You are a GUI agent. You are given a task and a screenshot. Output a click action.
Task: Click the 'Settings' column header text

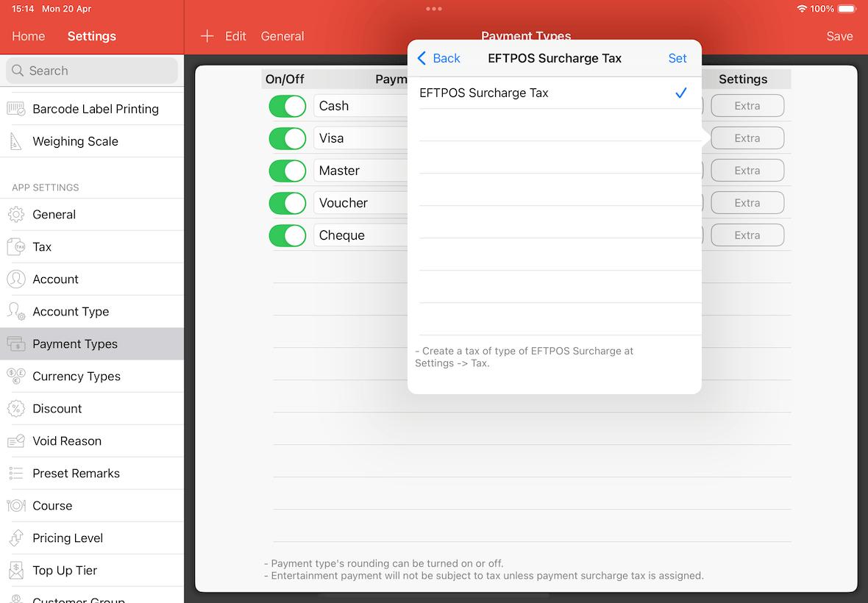pyautogui.click(x=743, y=79)
